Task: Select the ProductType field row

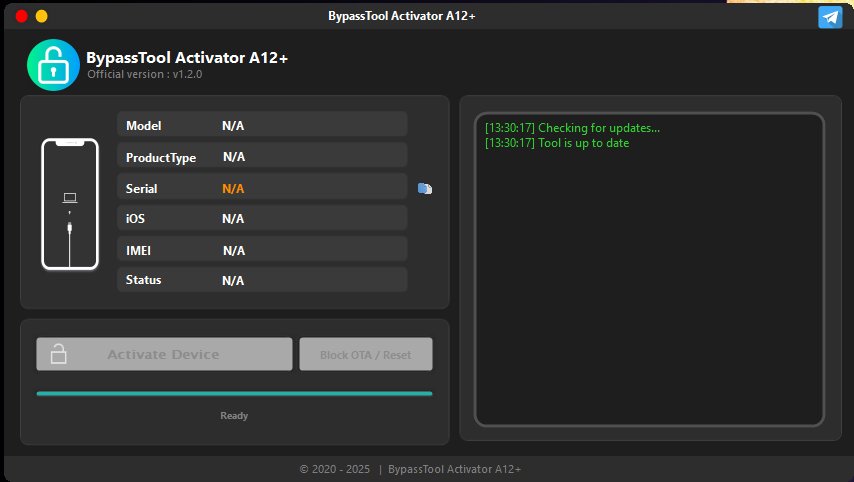Action: pyautogui.click(x=262, y=156)
